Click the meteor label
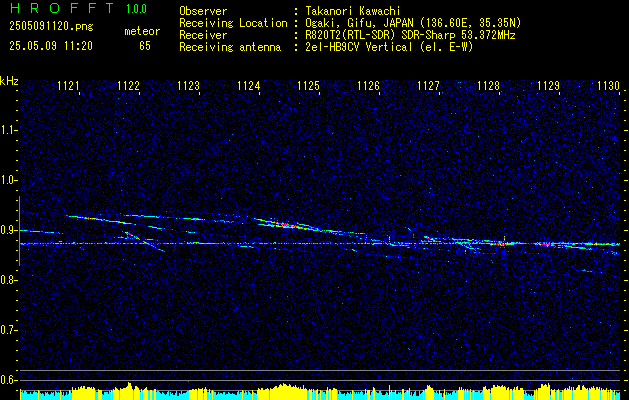 tap(142, 31)
